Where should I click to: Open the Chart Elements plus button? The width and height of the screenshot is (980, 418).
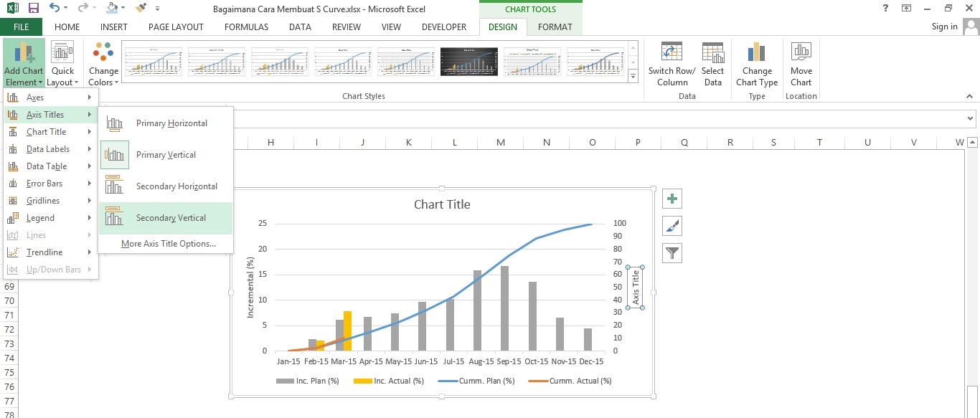coord(672,199)
